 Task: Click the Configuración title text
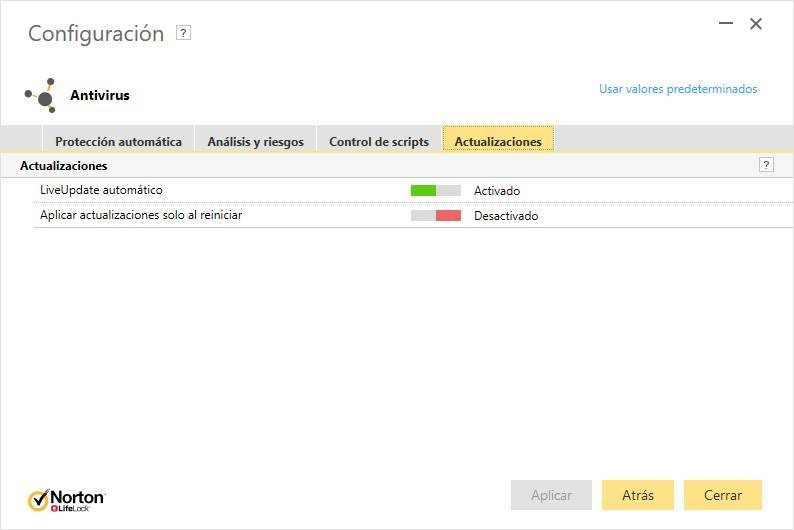[x=96, y=34]
